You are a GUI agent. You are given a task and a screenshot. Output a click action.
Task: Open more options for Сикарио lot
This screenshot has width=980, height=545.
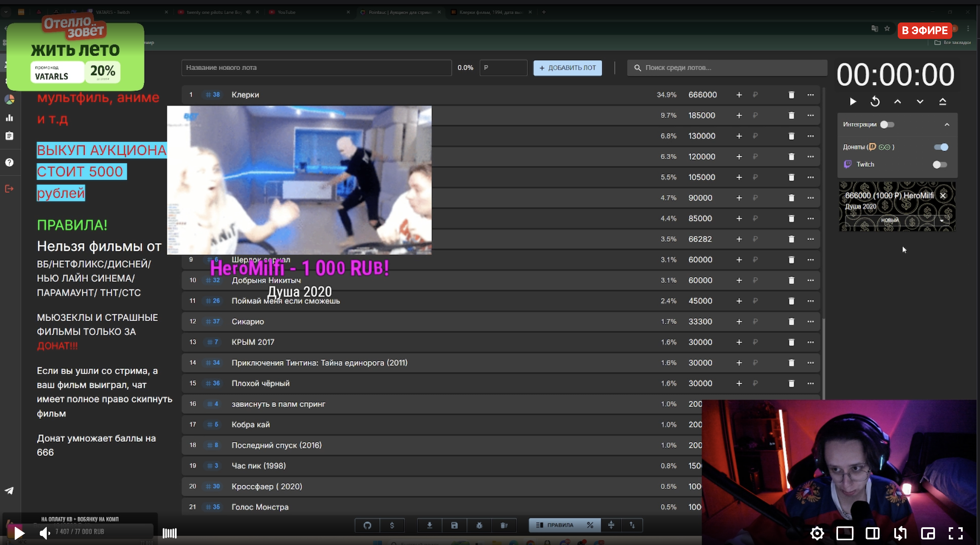(810, 321)
